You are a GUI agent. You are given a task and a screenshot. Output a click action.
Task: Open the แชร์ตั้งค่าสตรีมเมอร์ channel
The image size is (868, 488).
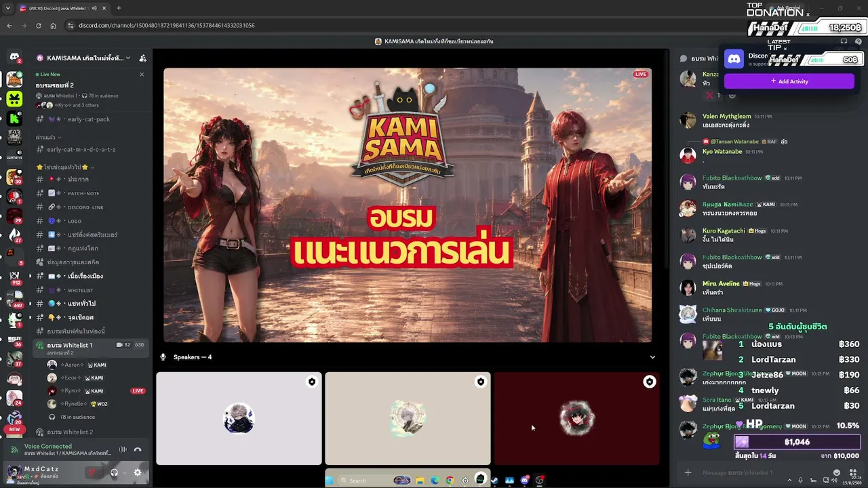tap(90, 235)
